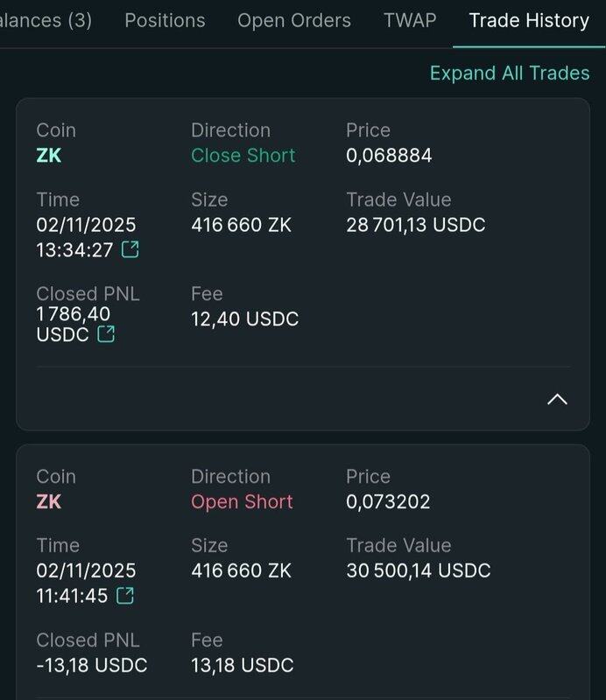Click the 12,40 USDC fee value
The width and height of the screenshot is (606, 700).
[x=245, y=318]
